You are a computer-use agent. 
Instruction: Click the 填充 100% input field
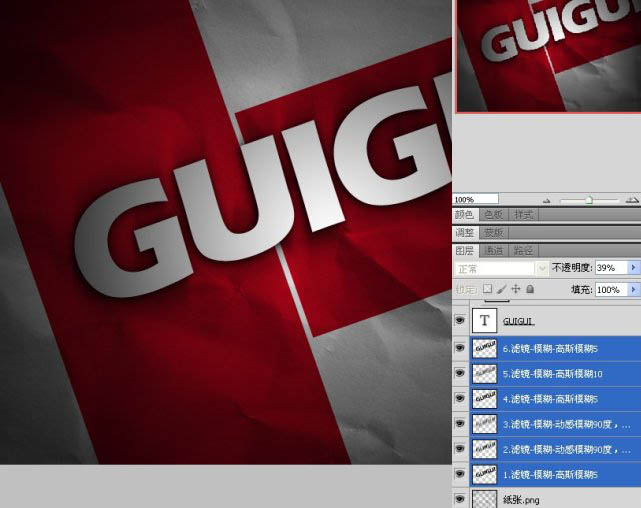(611, 289)
